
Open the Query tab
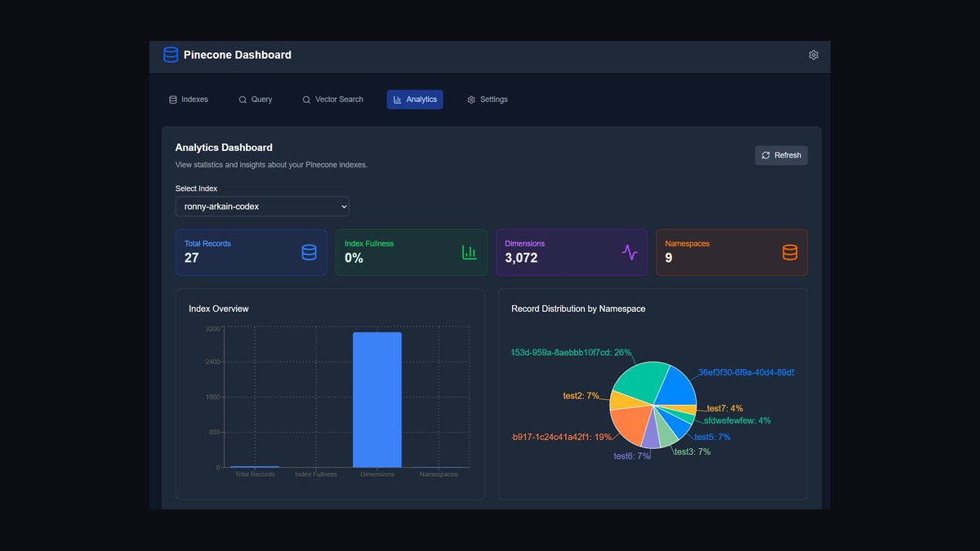[256, 100]
